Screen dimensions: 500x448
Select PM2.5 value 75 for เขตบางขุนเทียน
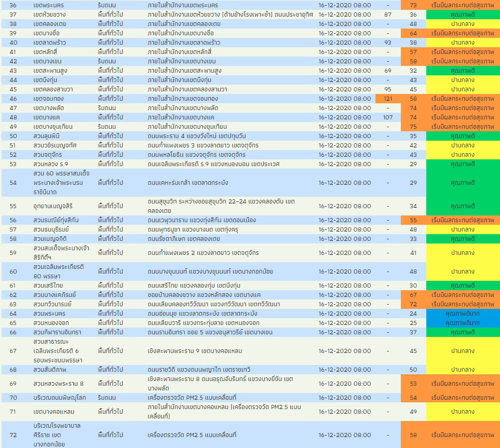(413, 127)
